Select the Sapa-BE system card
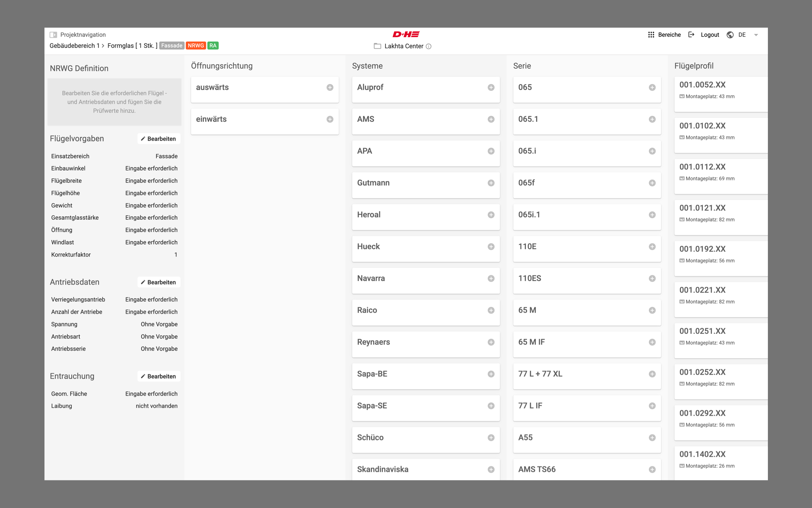 tap(426, 376)
